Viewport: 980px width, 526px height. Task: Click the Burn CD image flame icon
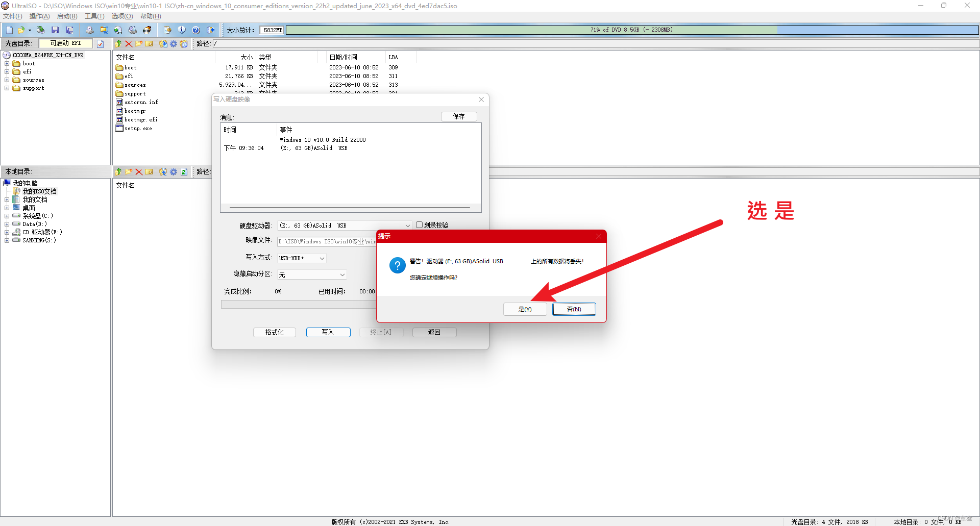click(147, 30)
